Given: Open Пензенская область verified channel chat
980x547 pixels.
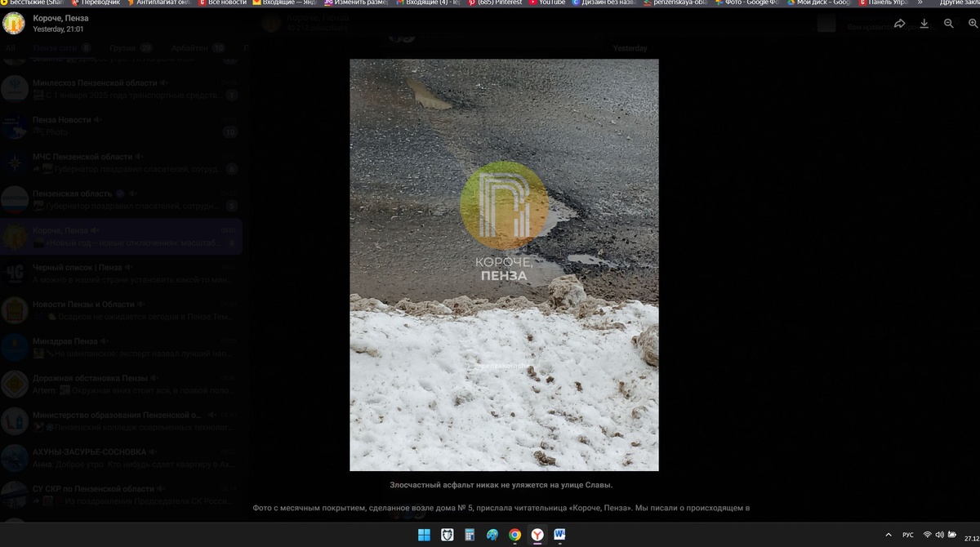Looking at the screenshot, I should pyautogui.click(x=121, y=199).
